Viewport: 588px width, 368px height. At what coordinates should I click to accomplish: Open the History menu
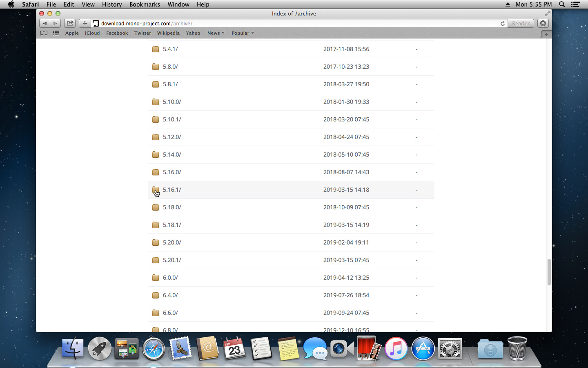[x=112, y=4]
